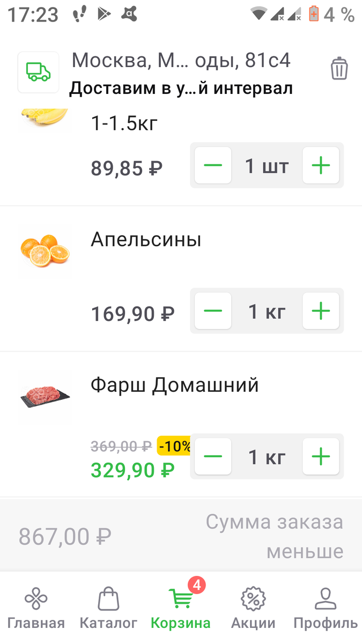Decrease Фарш Домашний quantity by minus
362x644 pixels.
click(x=213, y=457)
